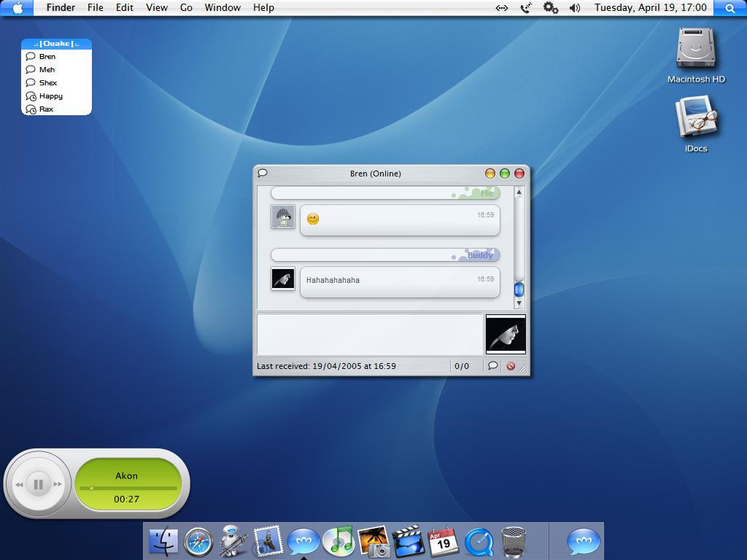747x560 pixels.
Task: Open the View menu
Action: pyautogui.click(x=157, y=7)
